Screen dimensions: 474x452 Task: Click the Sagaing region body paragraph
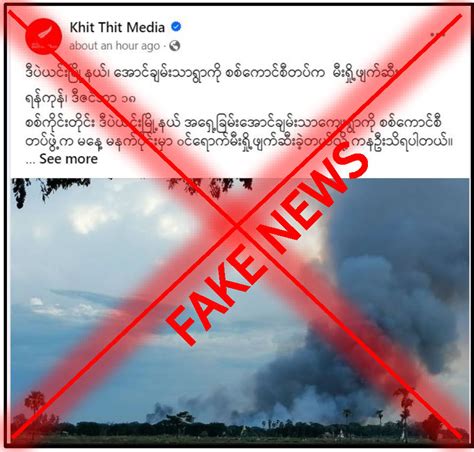(x=239, y=132)
